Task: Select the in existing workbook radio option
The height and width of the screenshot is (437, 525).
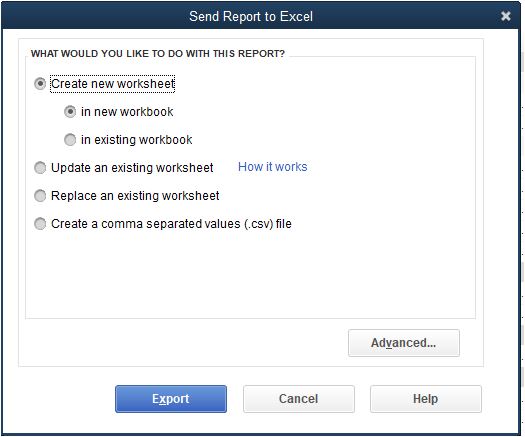Action: point(70,140)
